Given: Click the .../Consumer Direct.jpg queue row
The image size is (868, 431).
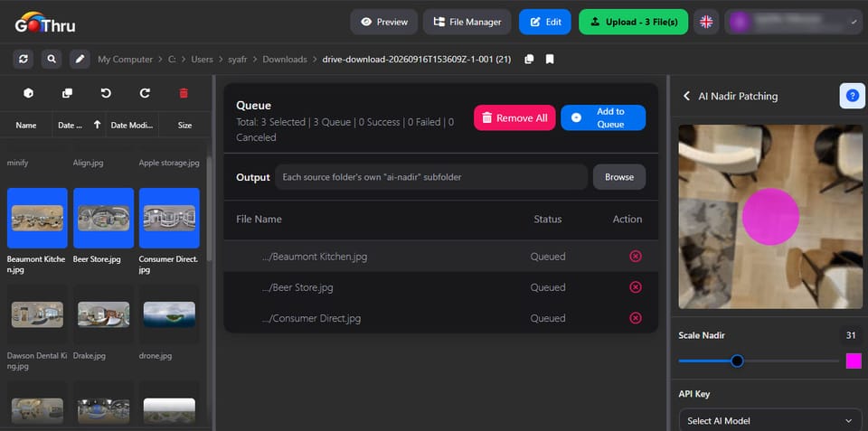Looking at the screenshot, I should tap(440, 318).
